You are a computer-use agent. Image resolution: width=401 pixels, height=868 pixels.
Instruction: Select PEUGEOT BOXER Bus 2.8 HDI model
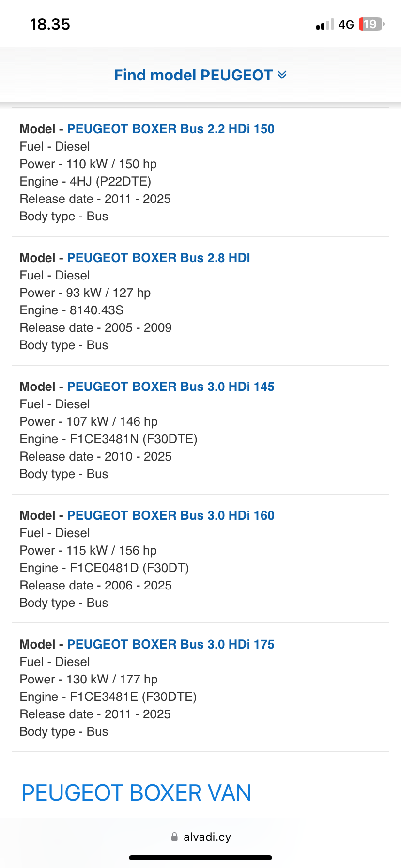158,258
